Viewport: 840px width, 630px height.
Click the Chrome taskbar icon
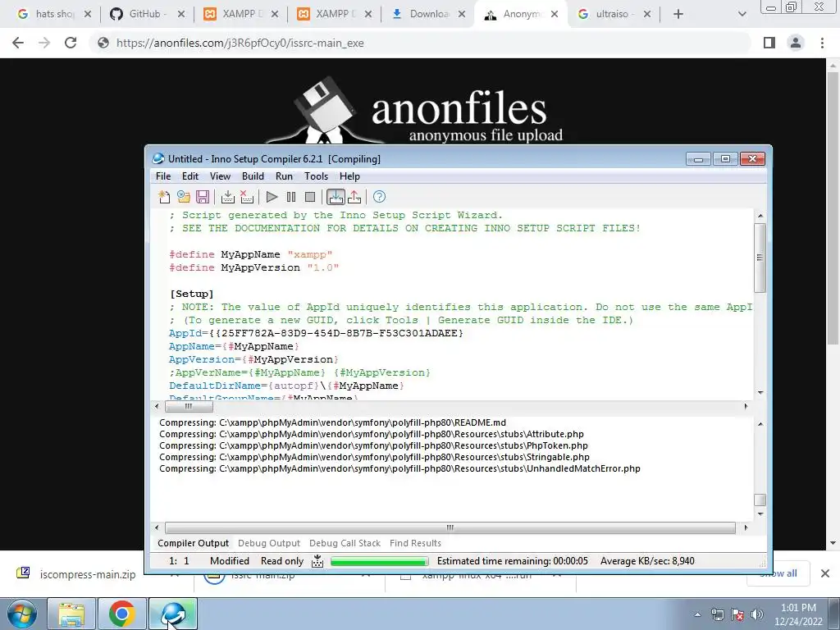[x=121, y=614]
